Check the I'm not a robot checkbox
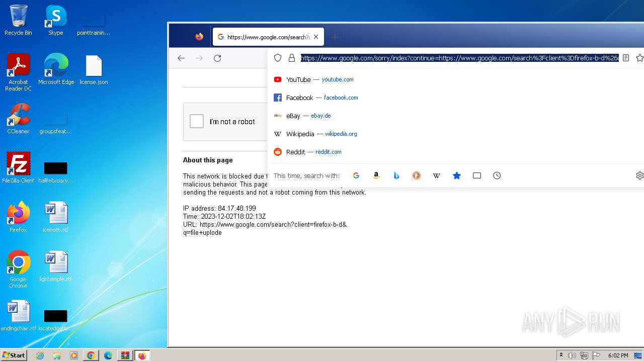The height and width of the screenshot is (362, 644). tap(197, 121)
